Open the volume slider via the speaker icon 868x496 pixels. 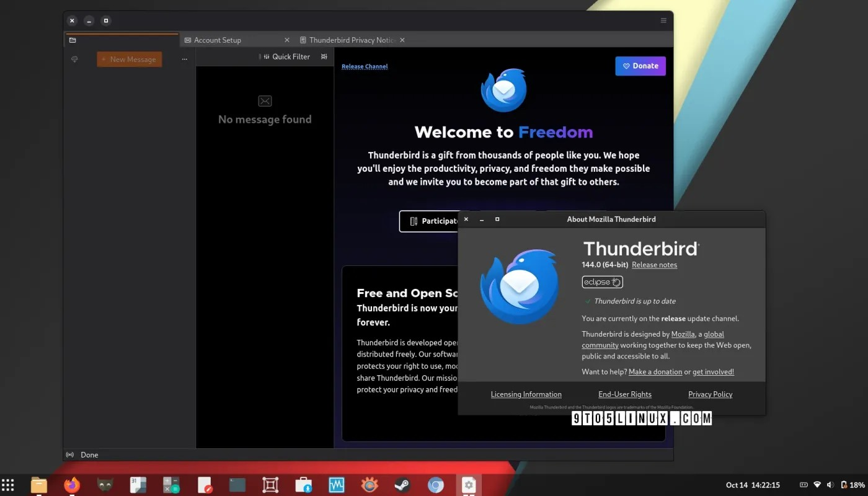(830, 485)
